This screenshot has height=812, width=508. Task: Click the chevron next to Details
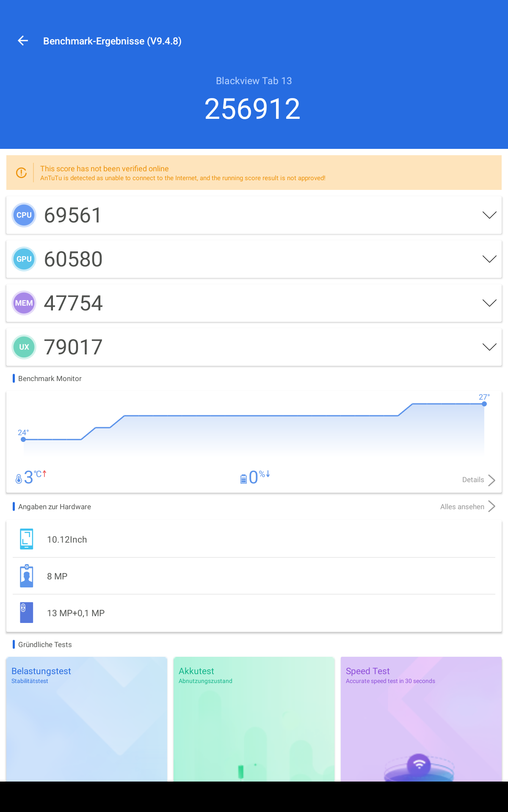491,480
